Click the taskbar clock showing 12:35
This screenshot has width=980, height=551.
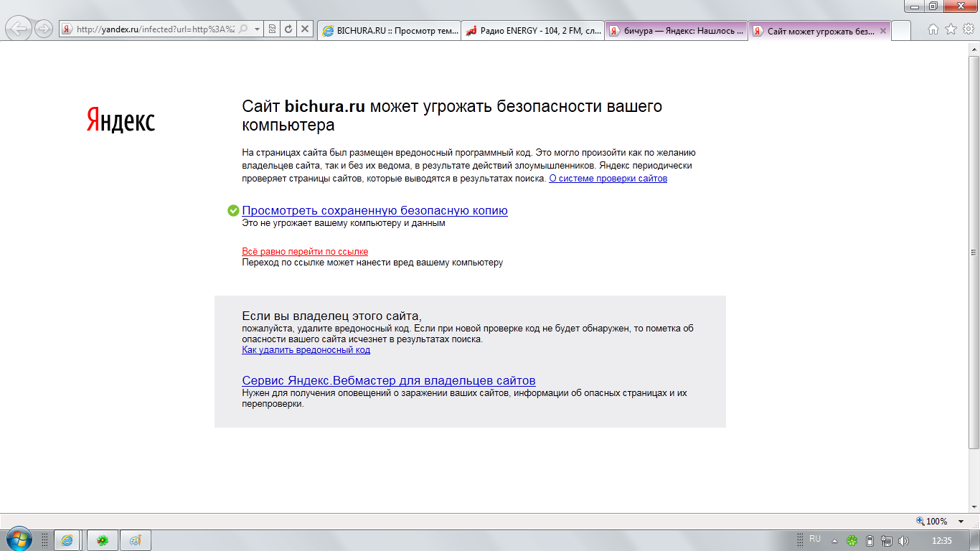pyautogui.click(x=941, y=540)
